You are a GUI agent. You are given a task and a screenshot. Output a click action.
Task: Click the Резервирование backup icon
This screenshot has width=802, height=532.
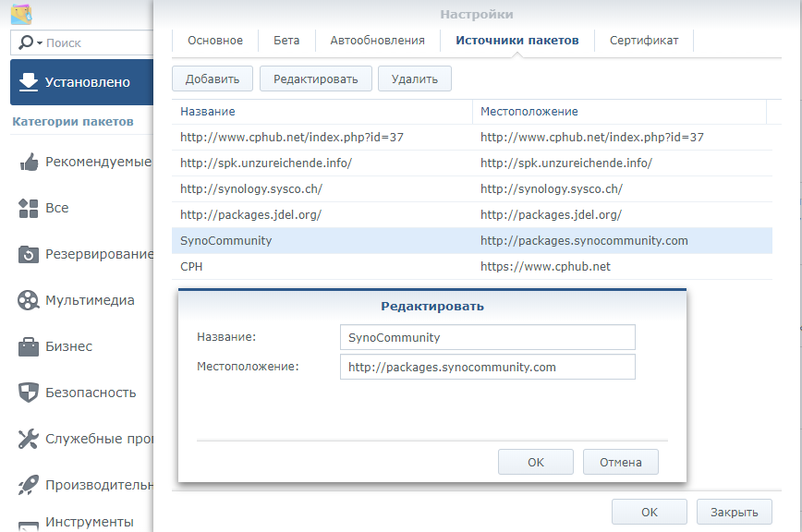28,254
